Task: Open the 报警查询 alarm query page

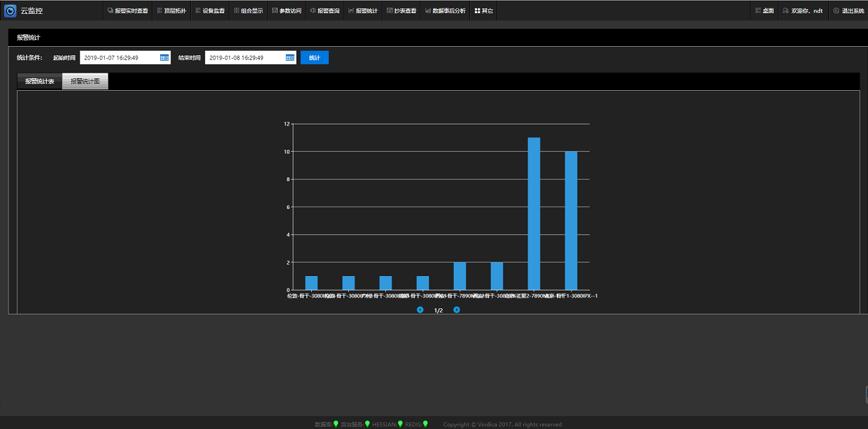Action: click(x=325, y=10)
